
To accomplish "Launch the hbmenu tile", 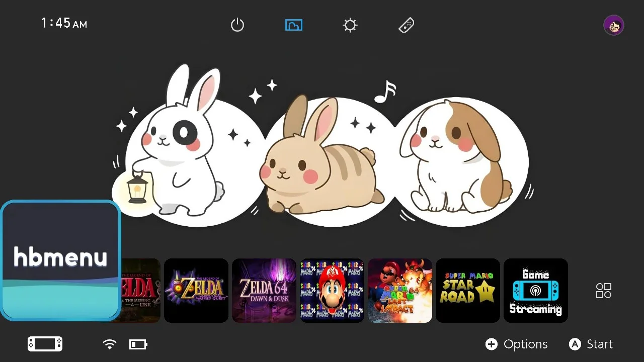I will point(60,260).
